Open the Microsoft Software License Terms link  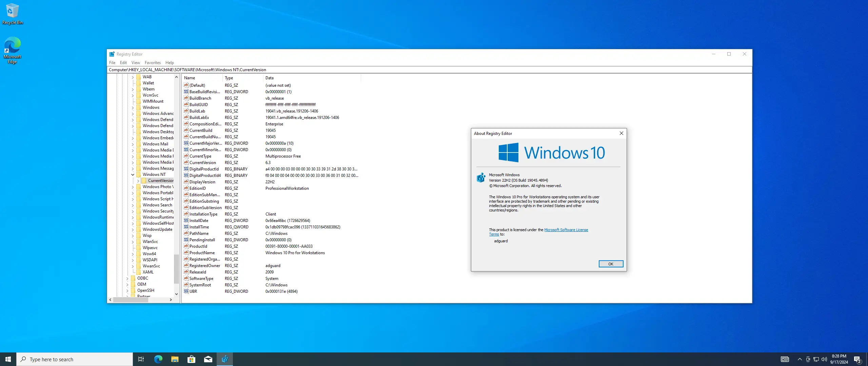click(566, 230)
